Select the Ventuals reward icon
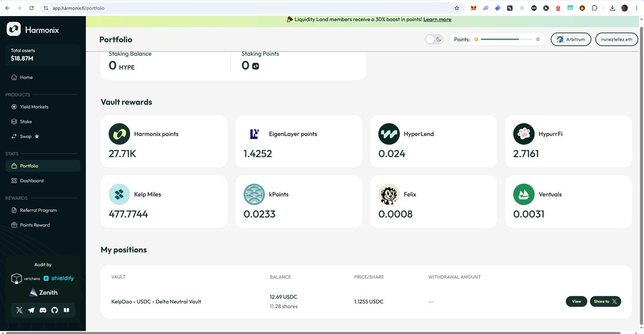Screen dimensions: 644x334 (x=523, y=194)
